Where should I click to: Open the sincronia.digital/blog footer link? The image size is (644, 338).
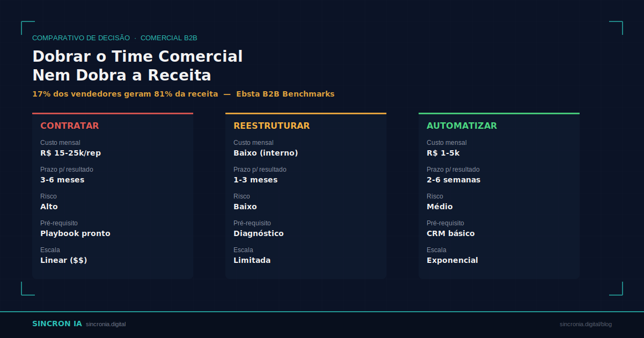point(586,325)
